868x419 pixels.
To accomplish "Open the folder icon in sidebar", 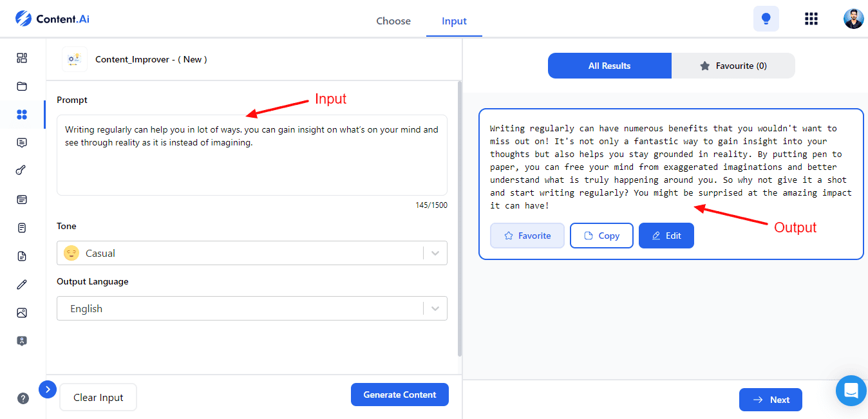I will click(22, 86).
